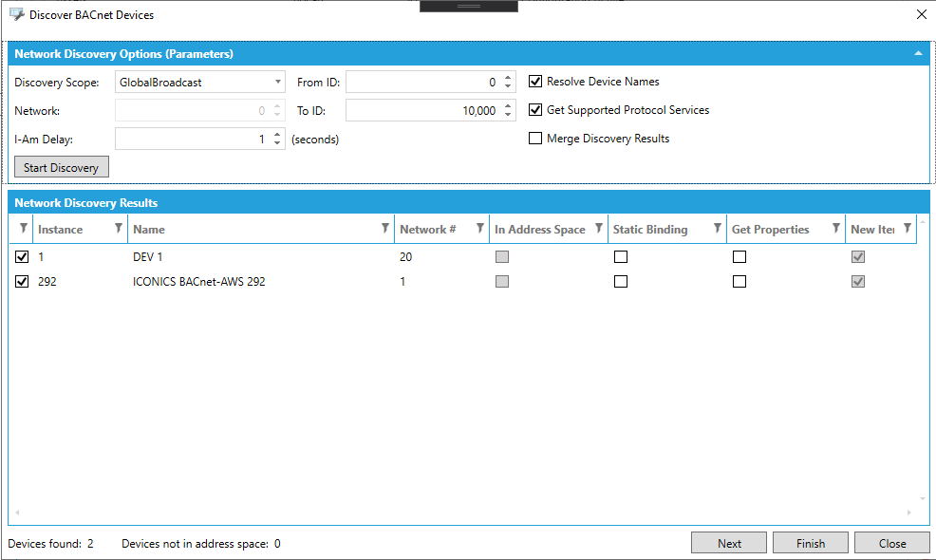Click the row selector column filter icon

[23, 229]
